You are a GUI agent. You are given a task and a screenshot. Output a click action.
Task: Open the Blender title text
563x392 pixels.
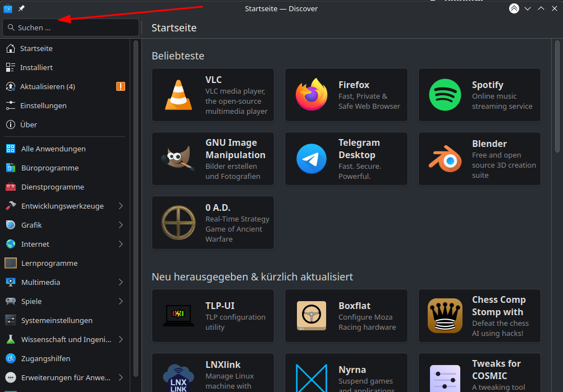click(x=489, y=144)
